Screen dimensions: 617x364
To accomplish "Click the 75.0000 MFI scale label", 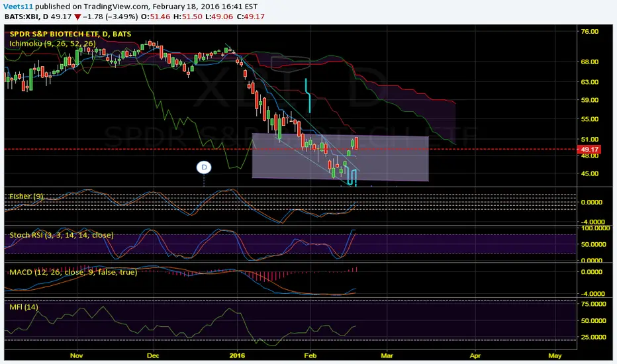I will [593, 304].
